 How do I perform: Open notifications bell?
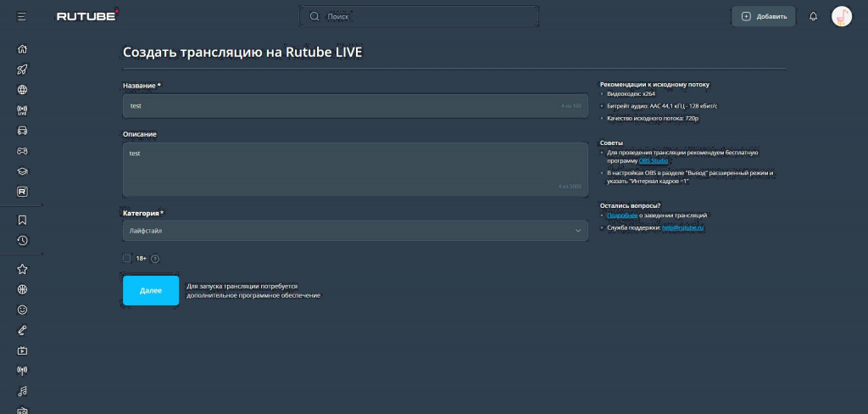813,17
